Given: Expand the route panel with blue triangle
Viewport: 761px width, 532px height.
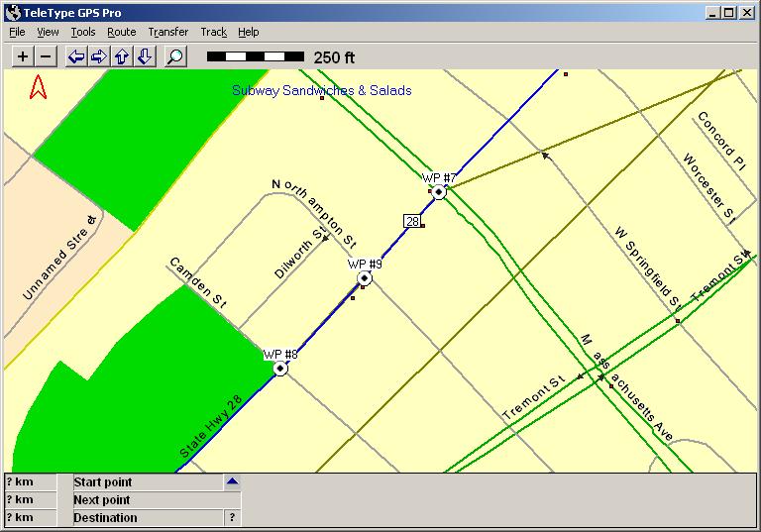Looking at the screenshot, I should click(x=232, y=482).
